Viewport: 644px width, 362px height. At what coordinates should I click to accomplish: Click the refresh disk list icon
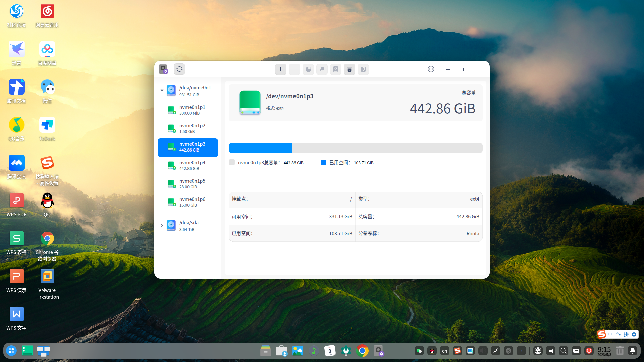pos(179,69)
